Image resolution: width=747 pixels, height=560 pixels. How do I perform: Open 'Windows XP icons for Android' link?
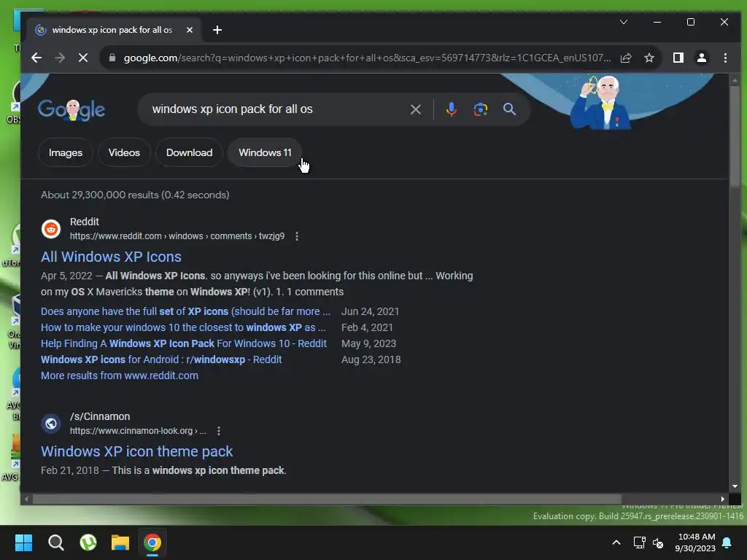tap(161, 359)
